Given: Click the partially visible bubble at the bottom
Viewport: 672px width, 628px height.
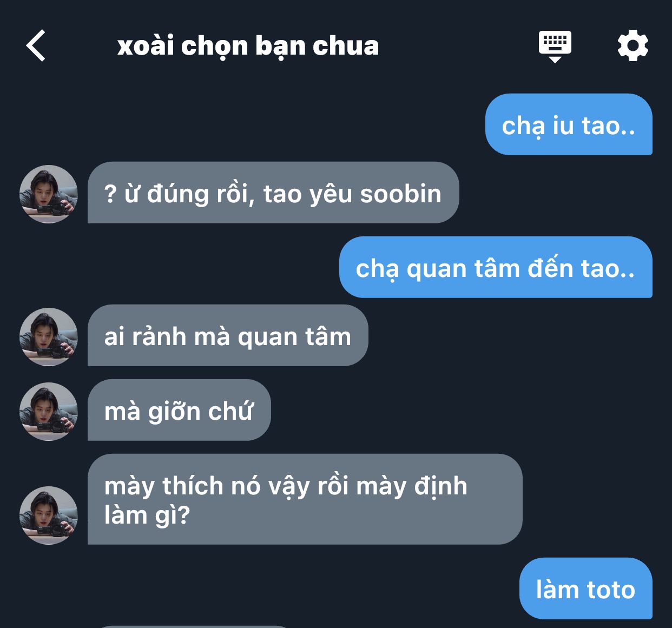Looking at the screenshot, I should 195,626.
